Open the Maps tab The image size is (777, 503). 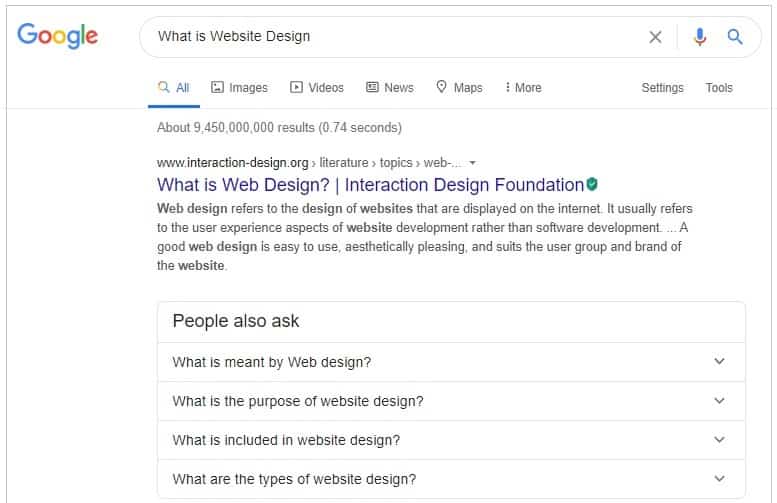[x=459, y=88]
